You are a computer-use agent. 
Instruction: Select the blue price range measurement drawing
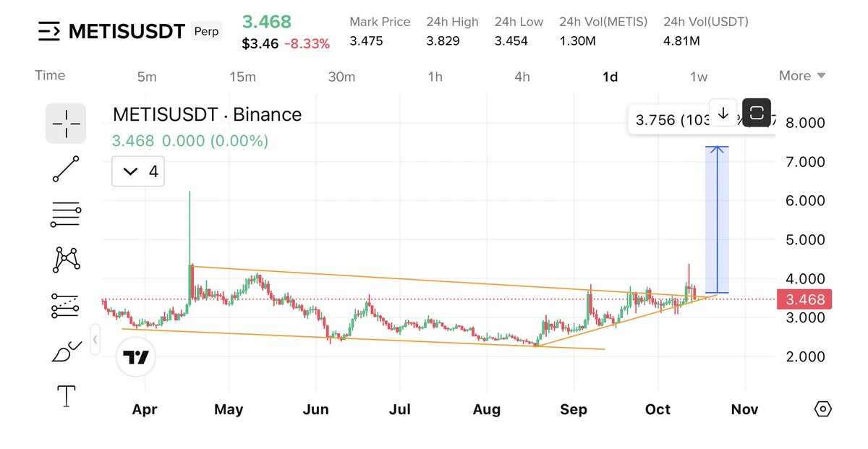tap(717, 220)
